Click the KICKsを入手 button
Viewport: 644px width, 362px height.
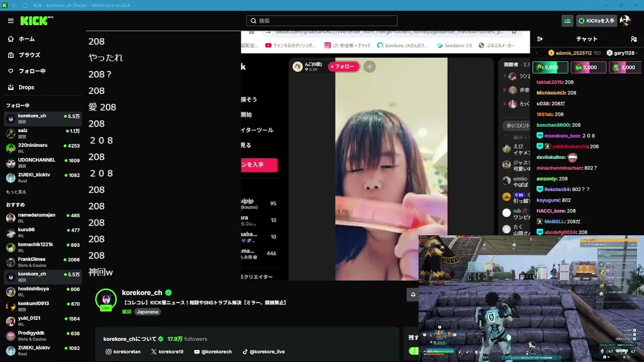597,21
